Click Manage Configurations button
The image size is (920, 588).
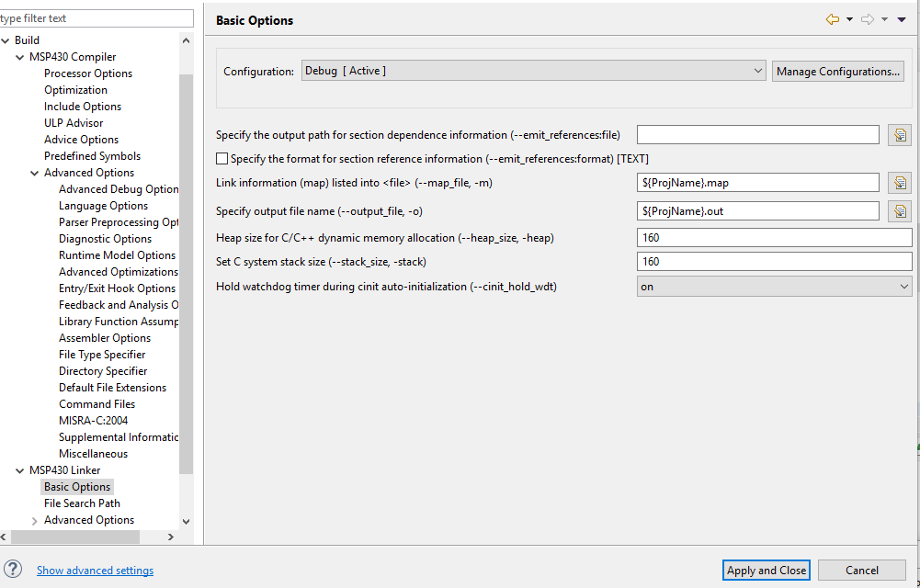tap(838, 71)
